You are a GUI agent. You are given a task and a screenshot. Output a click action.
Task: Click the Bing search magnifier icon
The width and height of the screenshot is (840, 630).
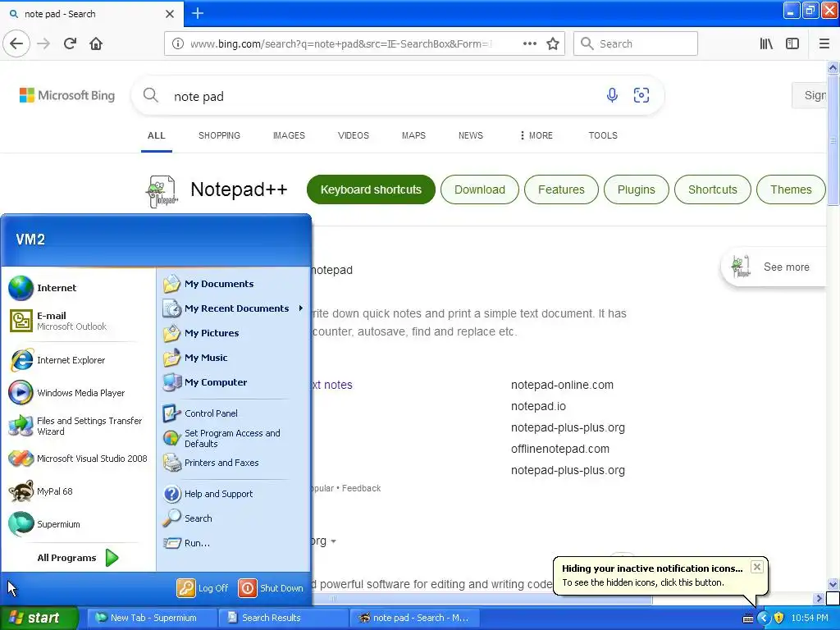pyautogui.click(x=151, y=95)
